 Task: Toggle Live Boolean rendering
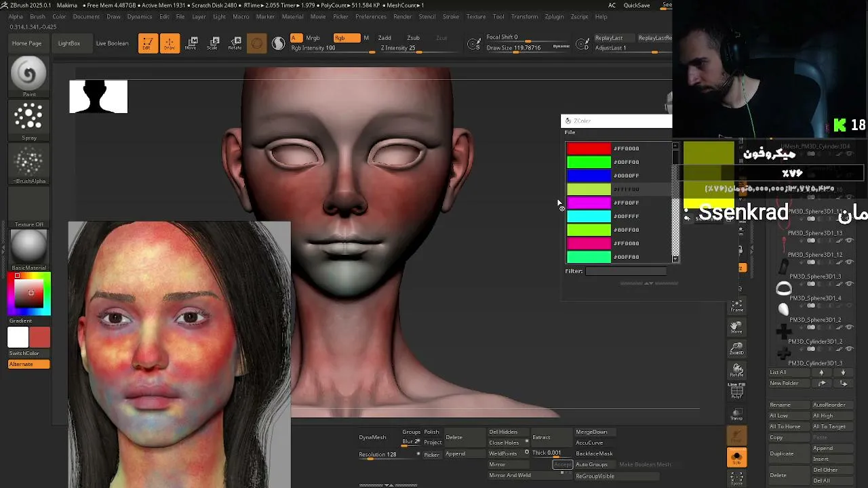tap(112, 43)
